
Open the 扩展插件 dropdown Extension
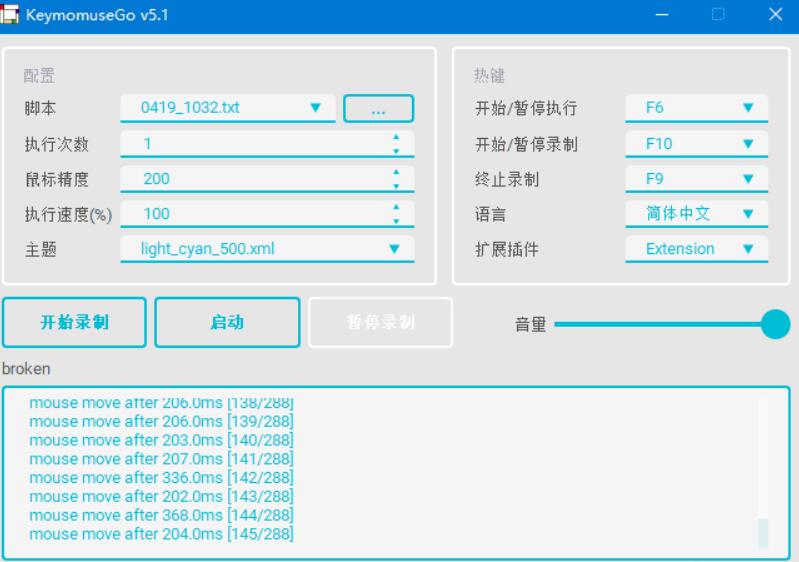(x=697, y=249)
